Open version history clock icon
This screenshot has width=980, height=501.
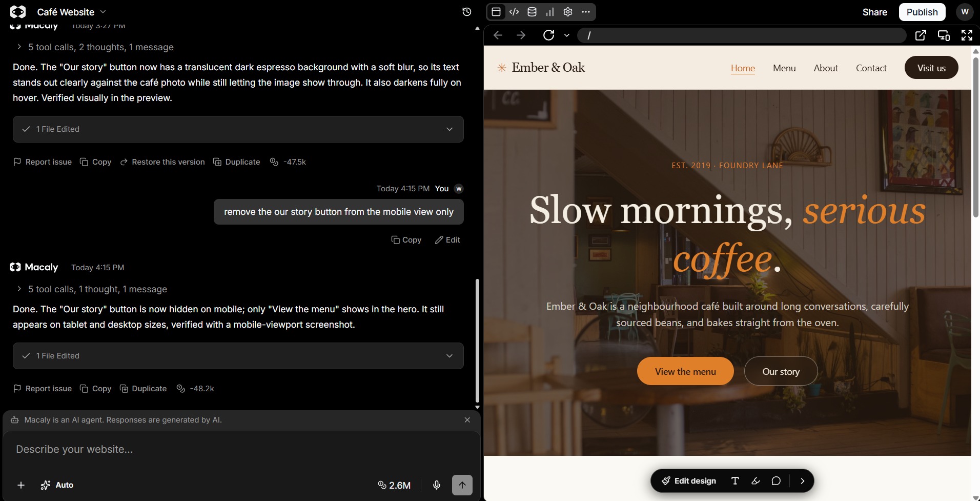coord(467,12)
